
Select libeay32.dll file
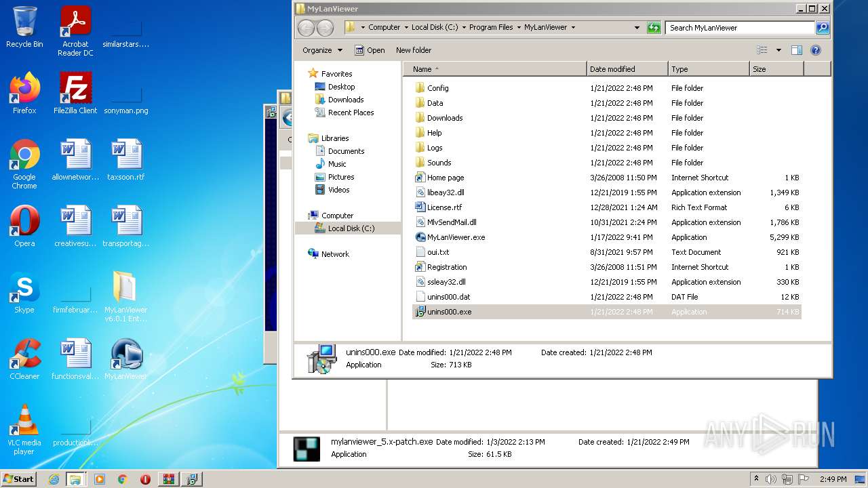click(x=439, y=192)
